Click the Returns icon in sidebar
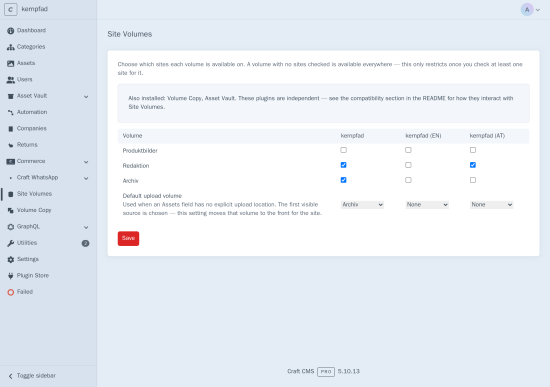 point(11,145)
